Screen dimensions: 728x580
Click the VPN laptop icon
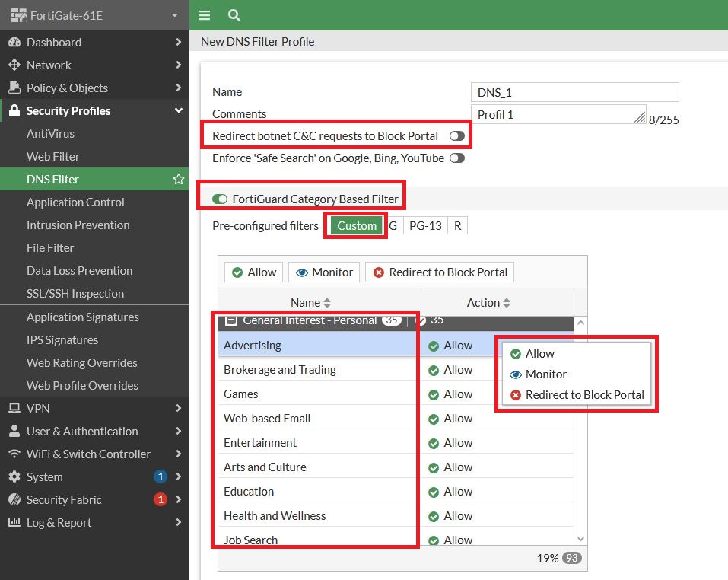point(14,408)
